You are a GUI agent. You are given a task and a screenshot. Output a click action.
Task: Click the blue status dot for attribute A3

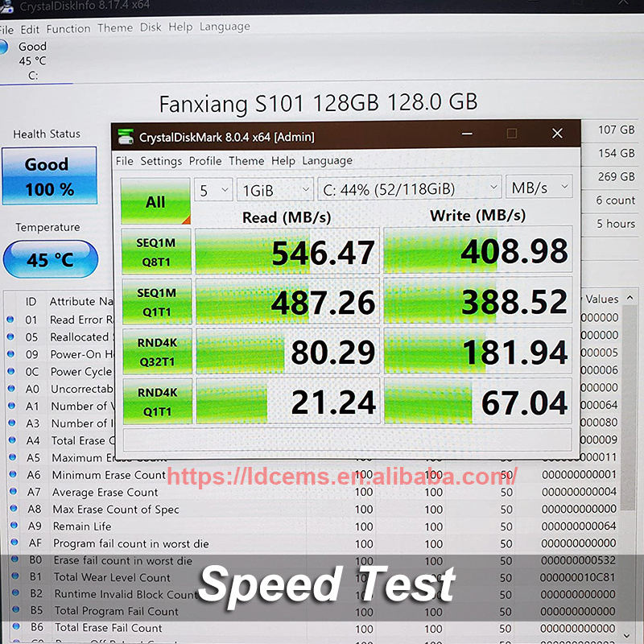pos(12,423)
